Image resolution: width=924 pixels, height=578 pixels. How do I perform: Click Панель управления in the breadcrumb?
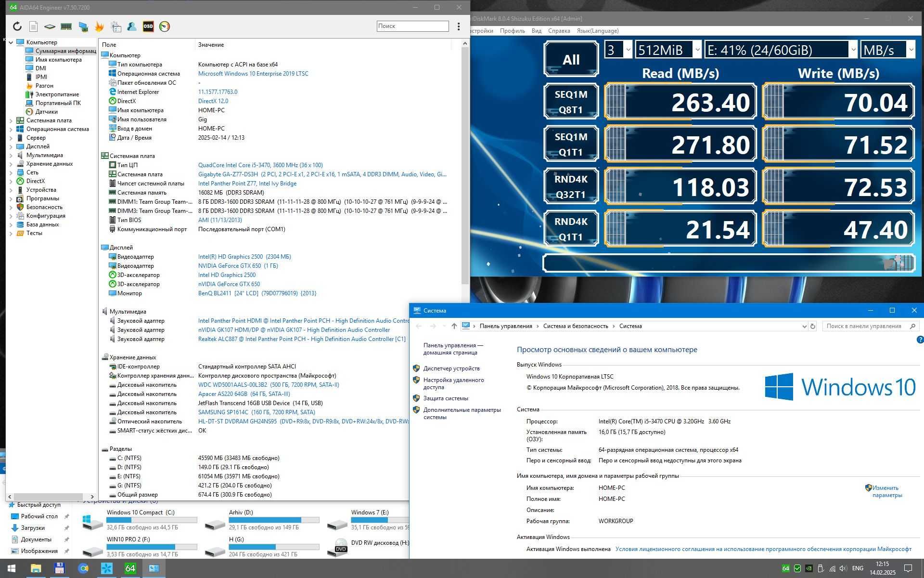click(x=506, y=326)
